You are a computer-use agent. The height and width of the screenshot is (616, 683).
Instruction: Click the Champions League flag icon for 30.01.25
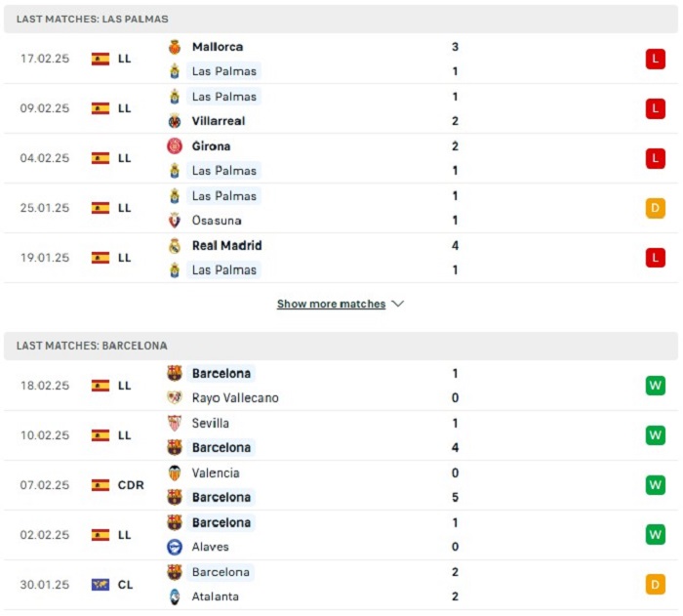(x=100, y=584)
